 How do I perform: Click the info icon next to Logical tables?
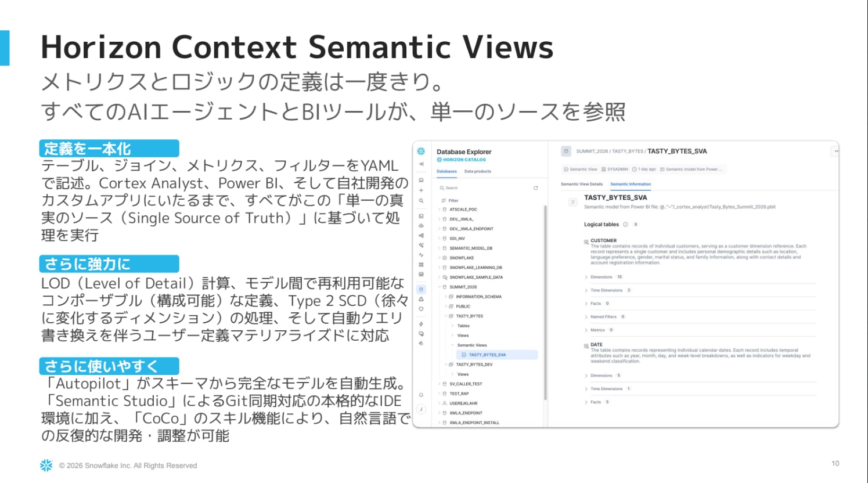(x=625, y=225)
